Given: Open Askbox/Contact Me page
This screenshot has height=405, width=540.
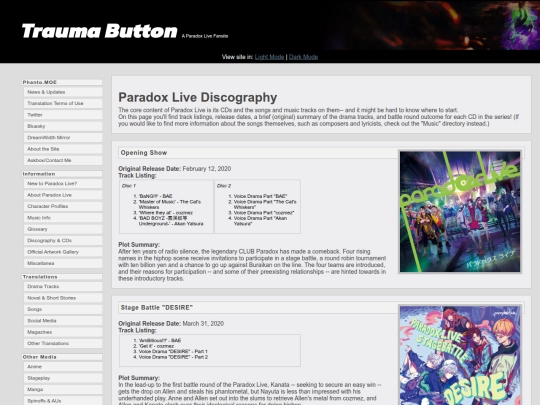Looking at the screenshot, I should click(x=63, y=160).
